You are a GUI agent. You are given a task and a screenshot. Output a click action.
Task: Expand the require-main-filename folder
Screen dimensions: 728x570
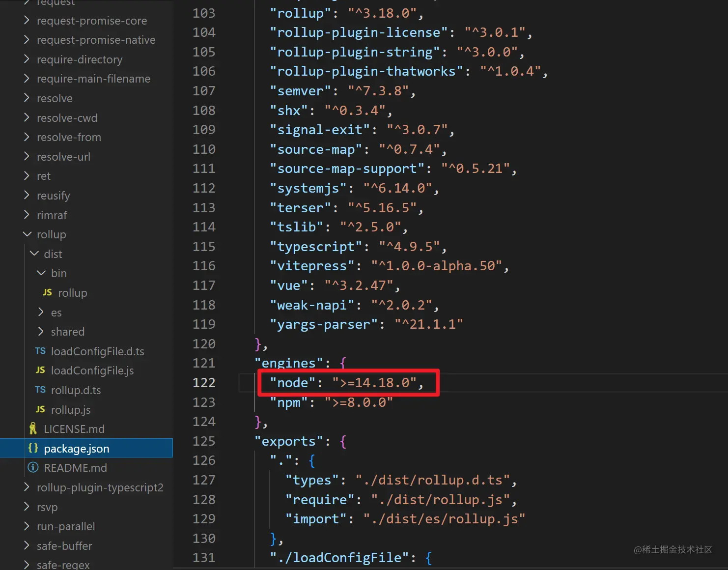[x=27, y=79]
